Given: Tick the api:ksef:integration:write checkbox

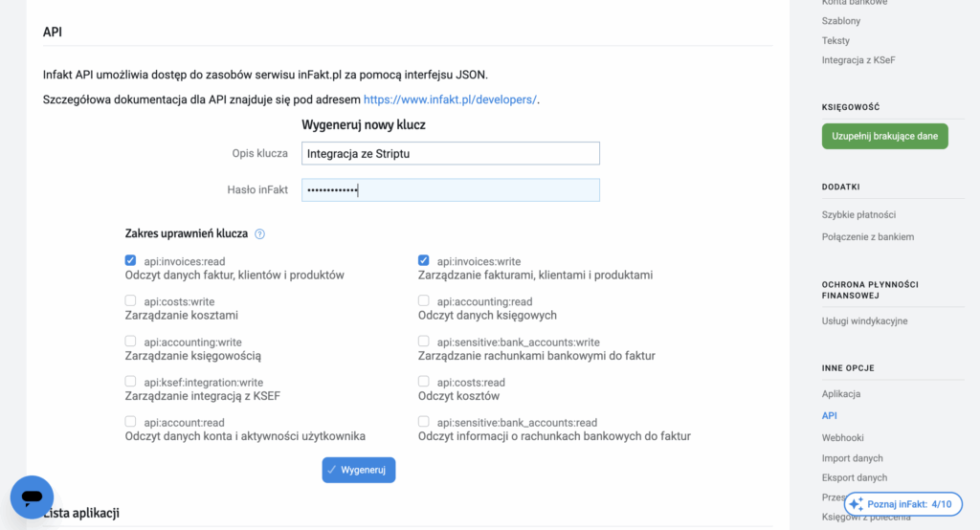Looking at the screenshot, I should (x=130, y=382).
